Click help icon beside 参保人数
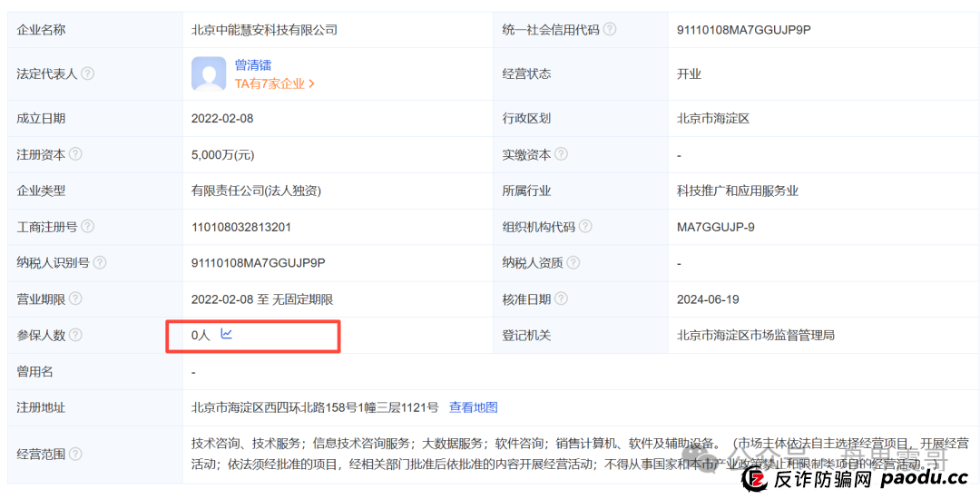 (75, 336)
